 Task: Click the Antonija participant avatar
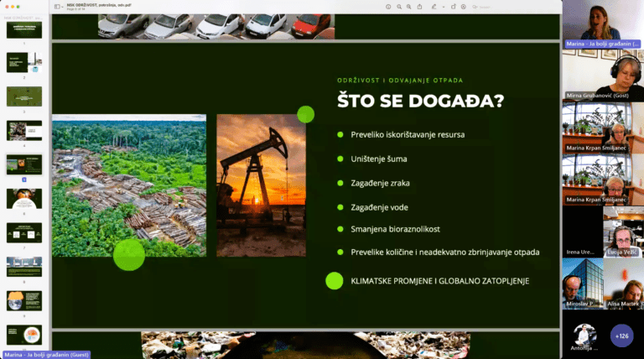(584, 335)
